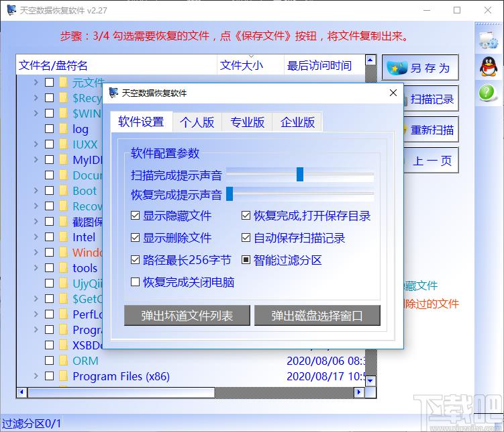Toggle 显示隐藏文件 checkbox
The image size is (504, 432).
pos(136,215)
